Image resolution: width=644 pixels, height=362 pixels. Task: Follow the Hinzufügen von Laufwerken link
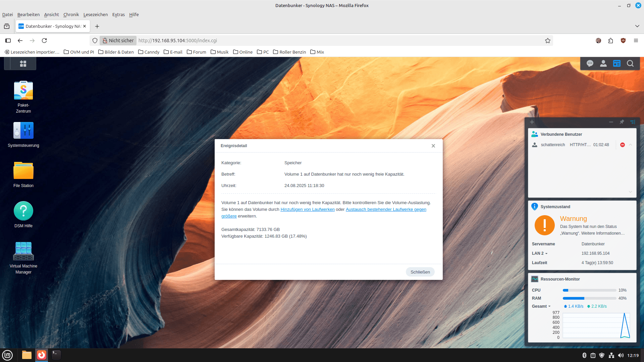coord(307,209)
